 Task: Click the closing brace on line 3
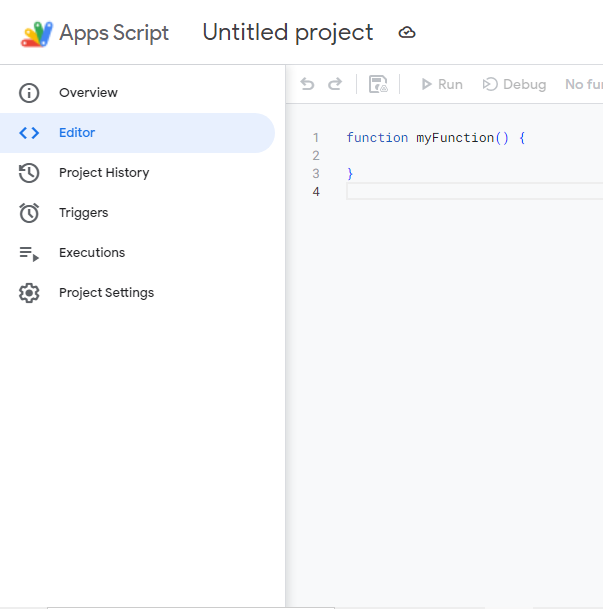point(350,174)
